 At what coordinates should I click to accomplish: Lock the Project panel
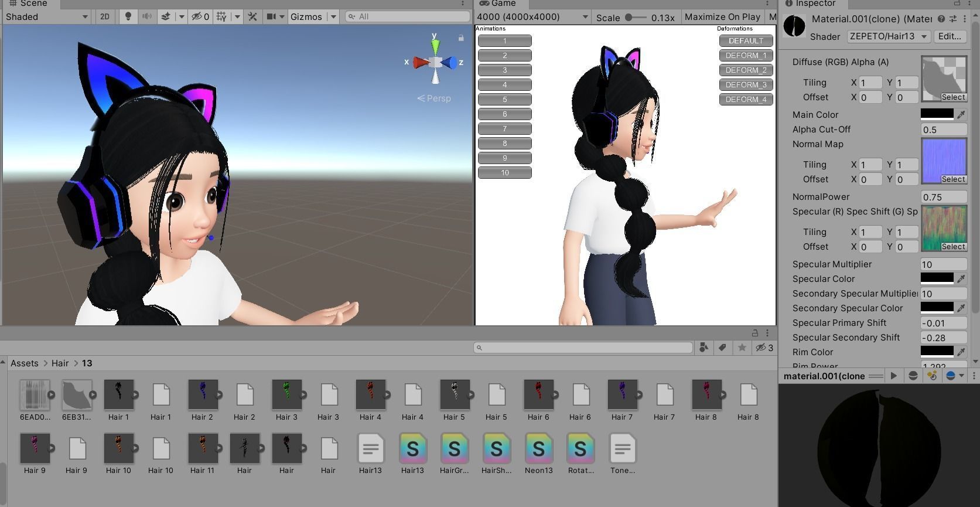coord(755,333)
